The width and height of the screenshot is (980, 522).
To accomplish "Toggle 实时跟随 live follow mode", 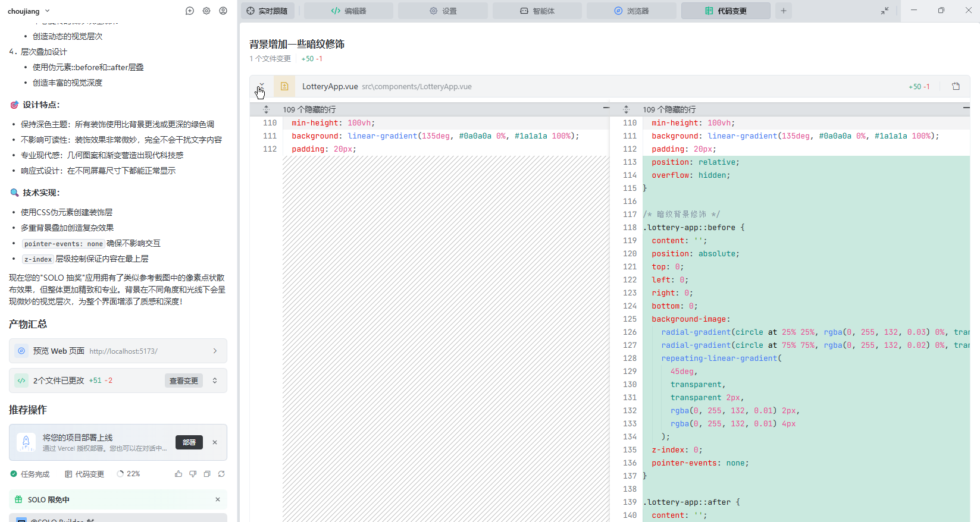I will 267,11.
